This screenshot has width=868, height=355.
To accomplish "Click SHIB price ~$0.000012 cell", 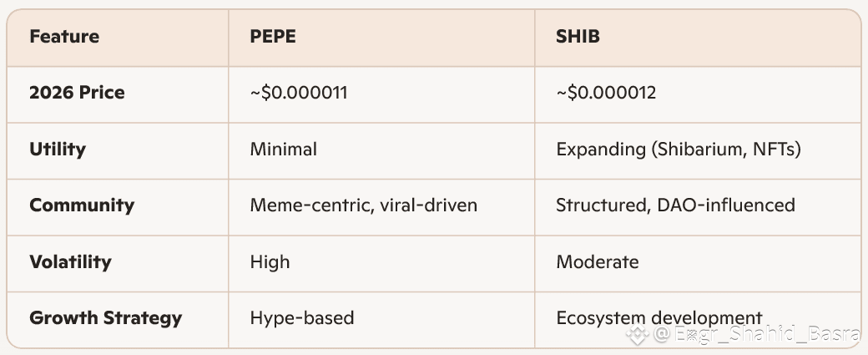I will pos(606,93).
